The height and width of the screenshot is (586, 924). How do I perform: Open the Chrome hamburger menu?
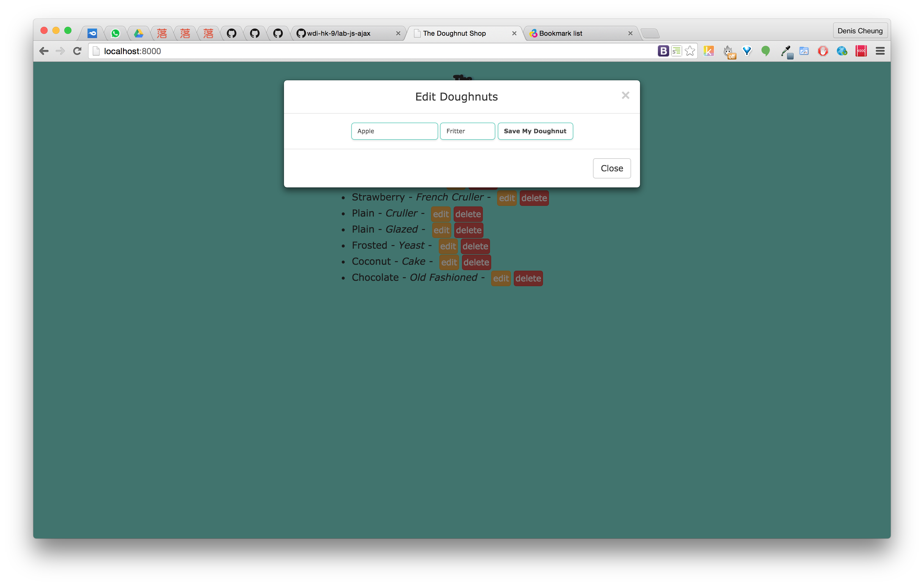coord(880,51)
